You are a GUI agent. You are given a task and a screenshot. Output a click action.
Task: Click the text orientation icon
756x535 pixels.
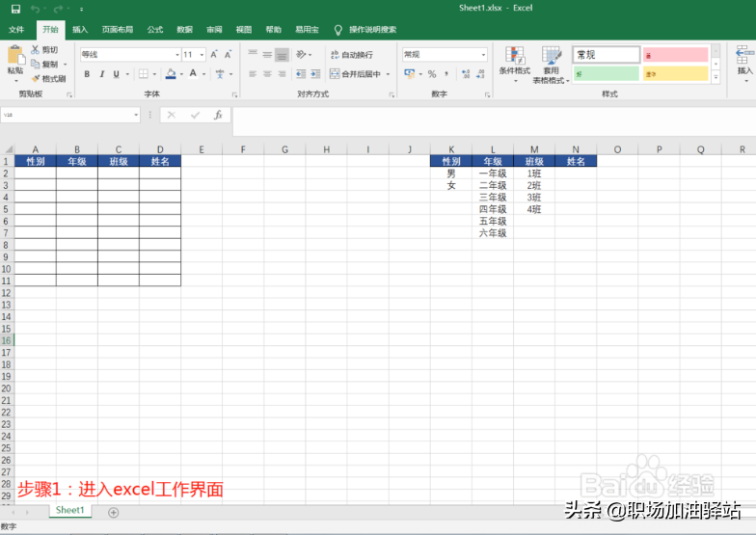301,54
